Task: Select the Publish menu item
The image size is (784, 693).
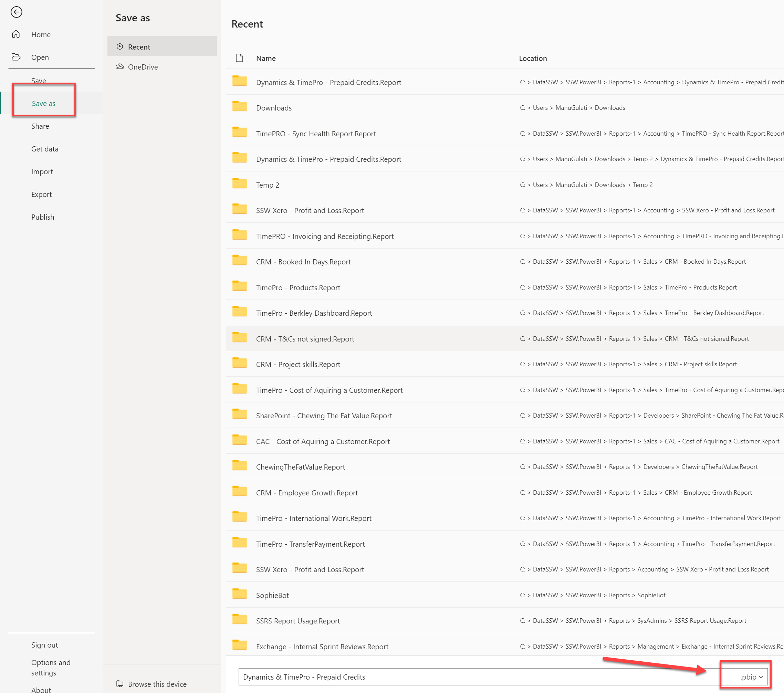Action: (x=43, y=217)
